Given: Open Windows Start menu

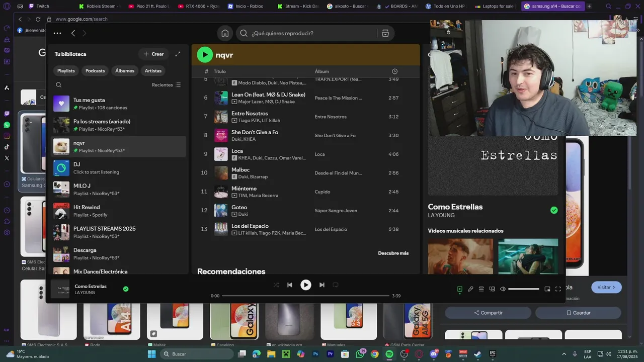Looking at the screenshot, I should pos(151,354).
